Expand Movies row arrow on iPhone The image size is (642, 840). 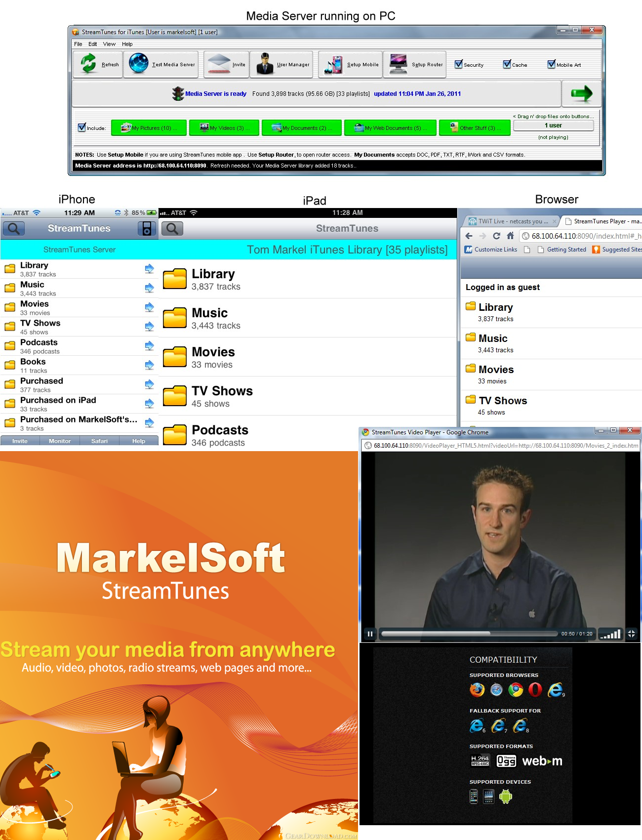149,307
